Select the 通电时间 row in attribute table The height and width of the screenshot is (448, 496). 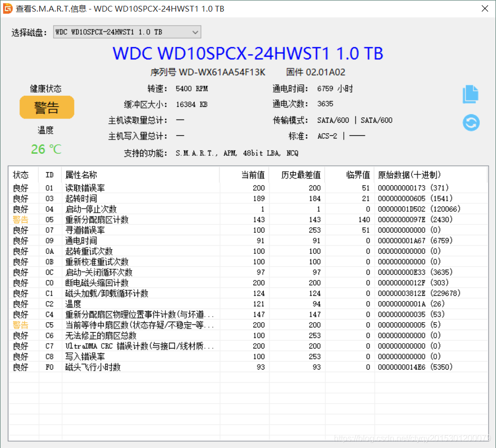coord(248,241)
